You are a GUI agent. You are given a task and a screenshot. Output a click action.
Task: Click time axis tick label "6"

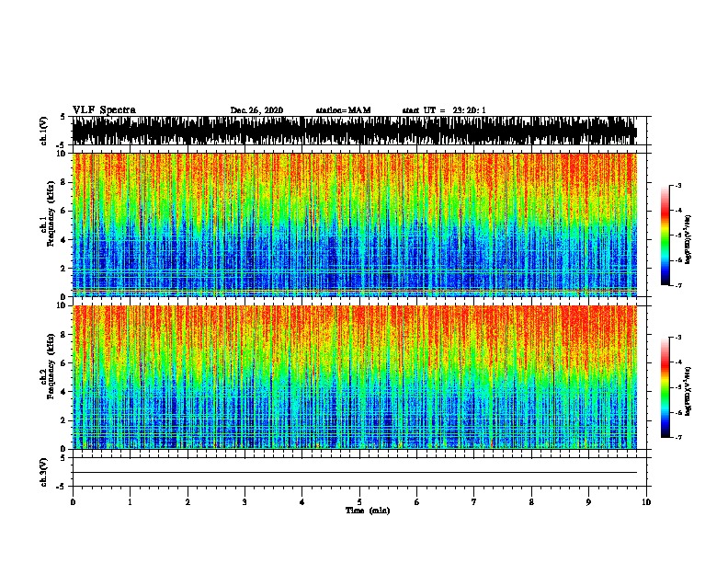tap(417, 502)
